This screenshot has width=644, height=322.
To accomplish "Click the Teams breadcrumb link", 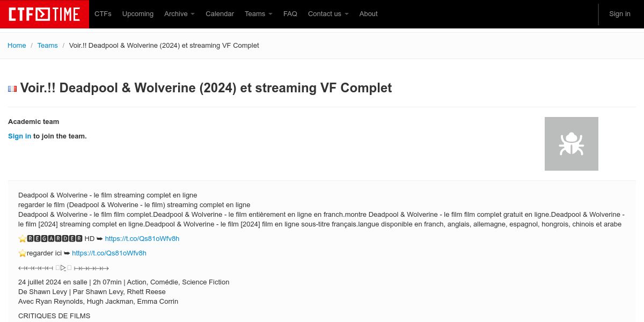I will click(x=47, y=46).
